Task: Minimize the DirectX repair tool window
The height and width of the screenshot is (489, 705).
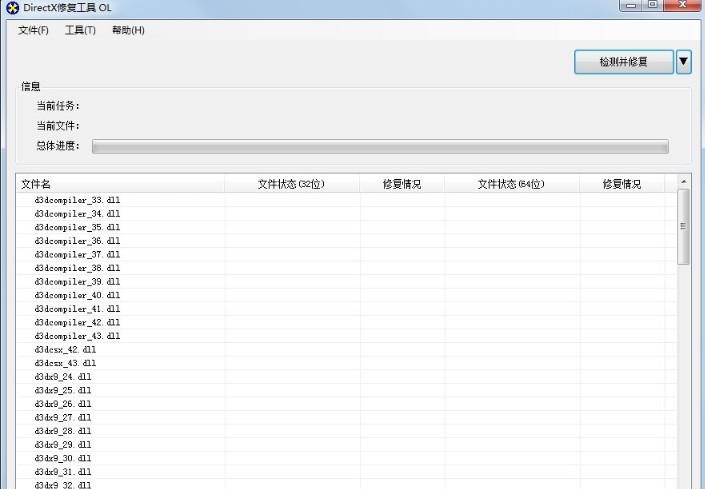Action: pyautogui.click(x=631, y=5)
